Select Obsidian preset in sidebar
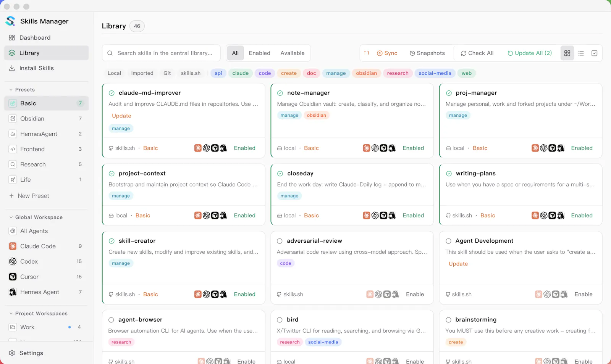This screenshot has height=364, width=611. [x=46, y=119]
